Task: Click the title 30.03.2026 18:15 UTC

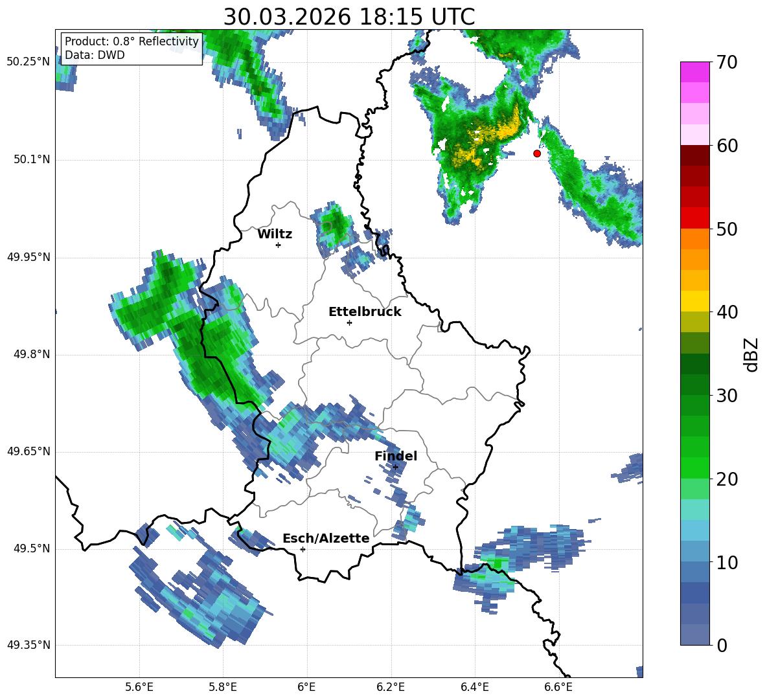Action: coord(349,17)
